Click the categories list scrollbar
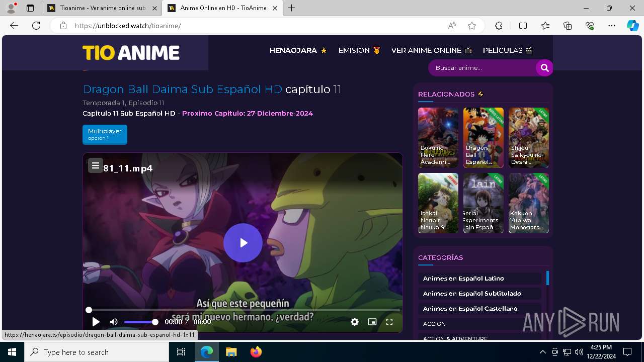The image size is (644, 362). pyautogui.click(x=547, y=278)
